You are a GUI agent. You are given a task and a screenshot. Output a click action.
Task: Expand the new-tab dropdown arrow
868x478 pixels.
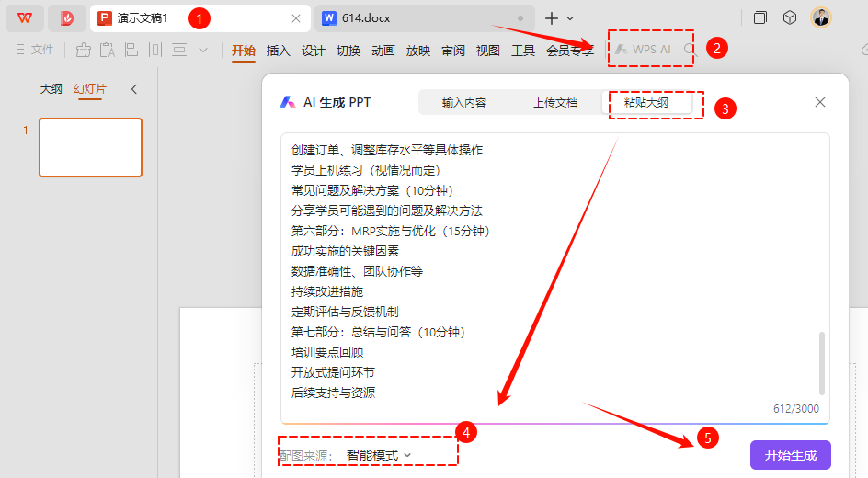click(x=570, y=18)
